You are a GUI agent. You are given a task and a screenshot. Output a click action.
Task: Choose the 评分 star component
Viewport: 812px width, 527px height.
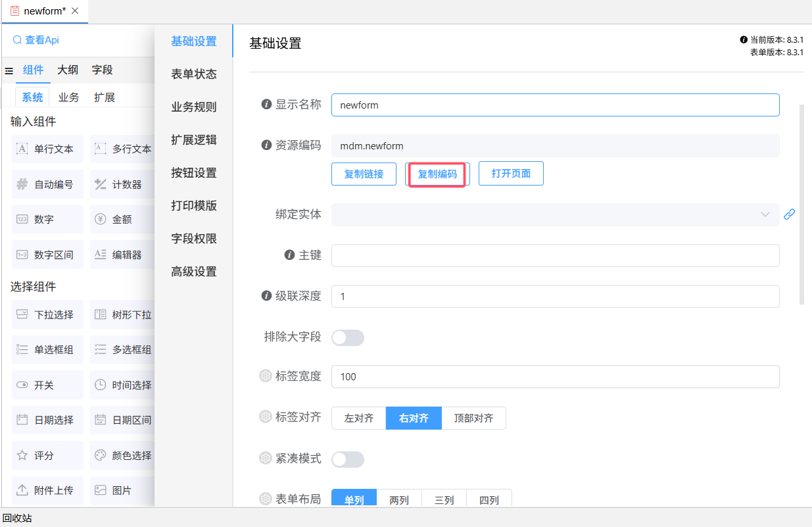pyautogui.click(x=47, y=455)
